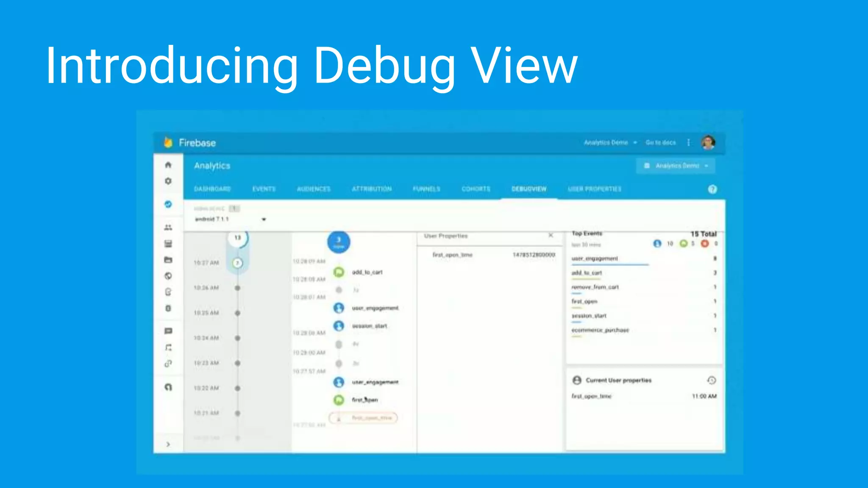
Task: Open user property history clock icon
Action: [712, 380]
